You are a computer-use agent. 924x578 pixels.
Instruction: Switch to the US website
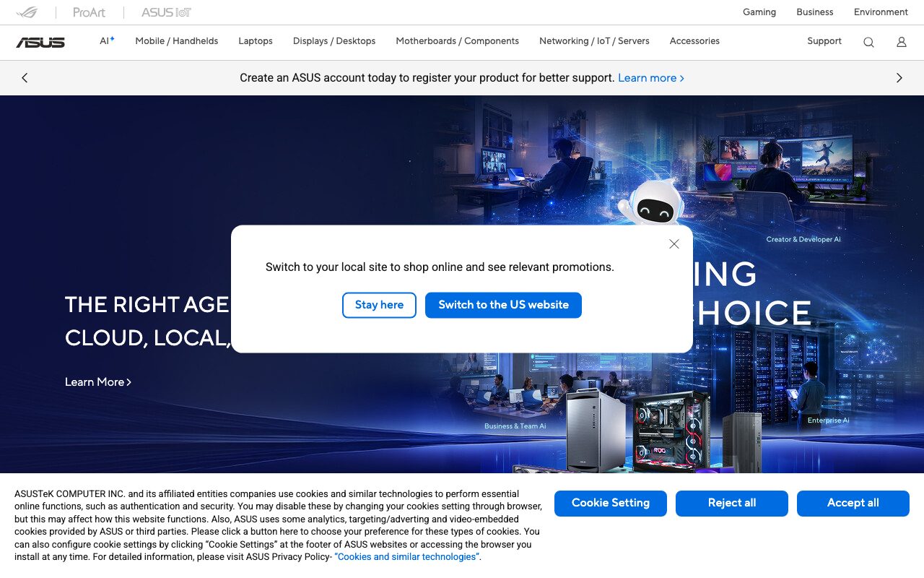coord(503,305)
